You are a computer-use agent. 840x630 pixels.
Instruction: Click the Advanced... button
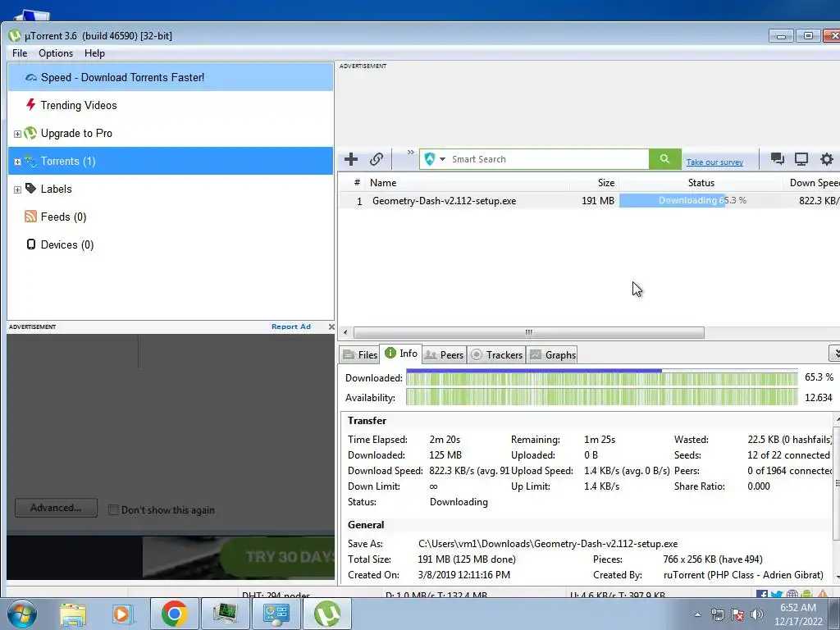click(x=57, y=508)
